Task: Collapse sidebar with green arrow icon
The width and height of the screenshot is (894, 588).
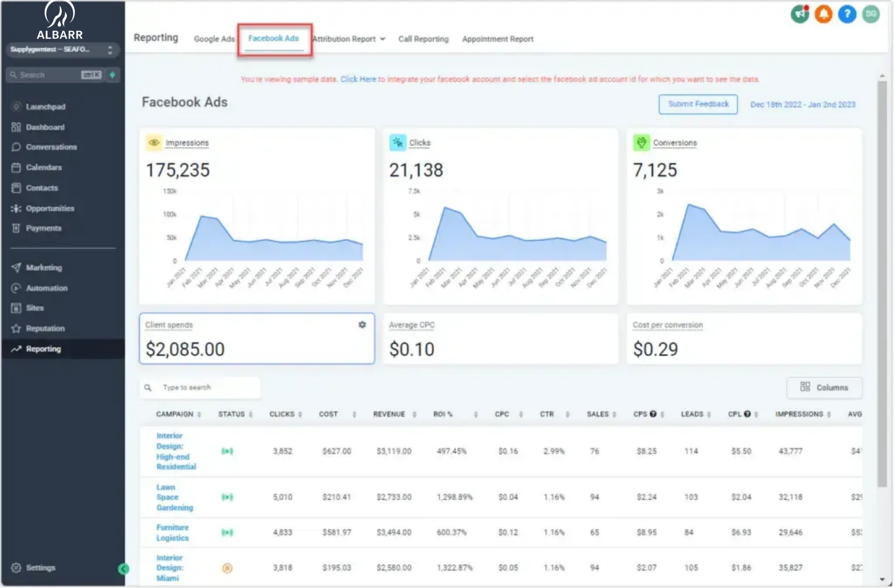Action: (x=123, y=569)
